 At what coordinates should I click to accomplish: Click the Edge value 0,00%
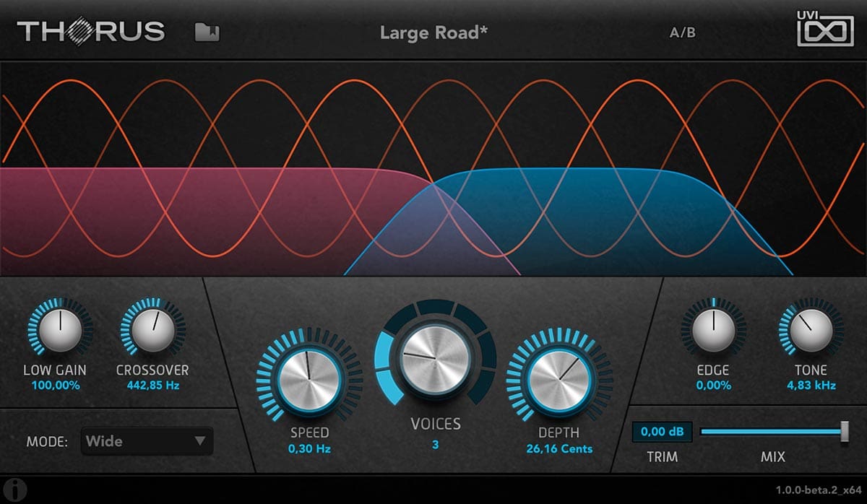[713, 386]
